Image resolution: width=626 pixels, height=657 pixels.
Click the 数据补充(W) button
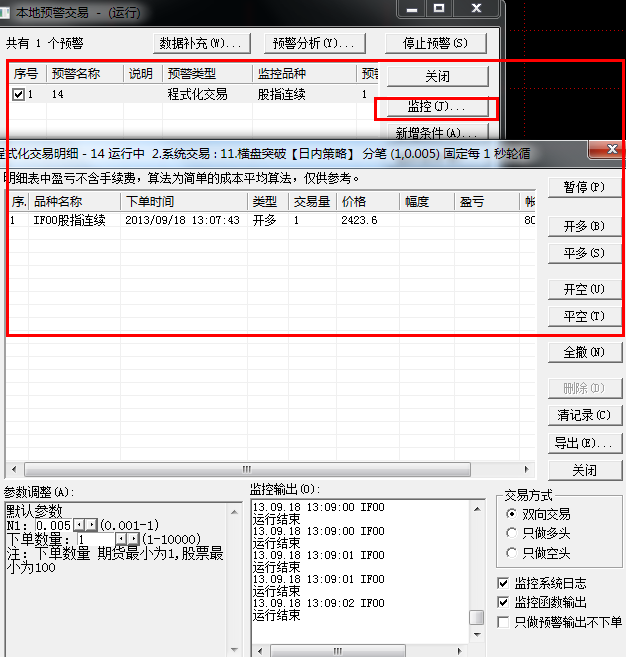[x=202, y=44]
